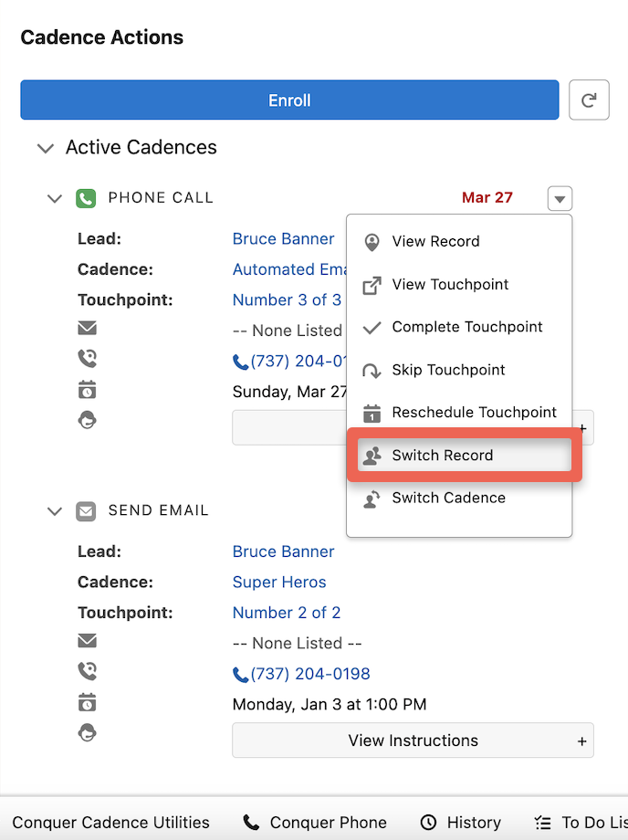The width and height of the screenshot is (628, 840).
Task: Click the To Do List checklist icon
Action: (x=542, y=823)
